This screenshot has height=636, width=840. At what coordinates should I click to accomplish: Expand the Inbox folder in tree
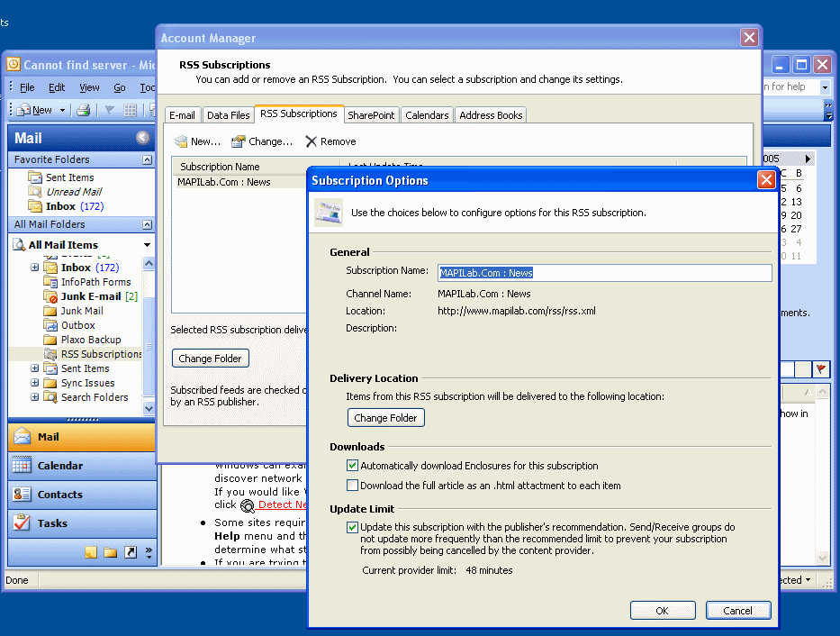pos(35,268)
